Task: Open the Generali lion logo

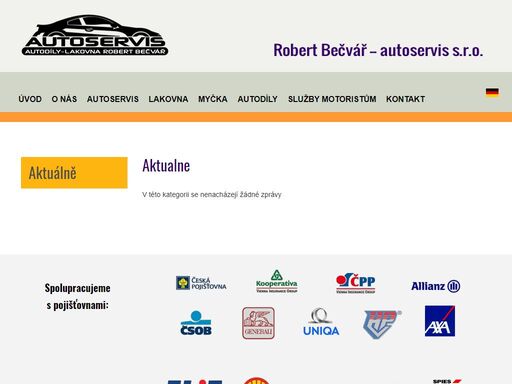Action: tap(258, 323)
